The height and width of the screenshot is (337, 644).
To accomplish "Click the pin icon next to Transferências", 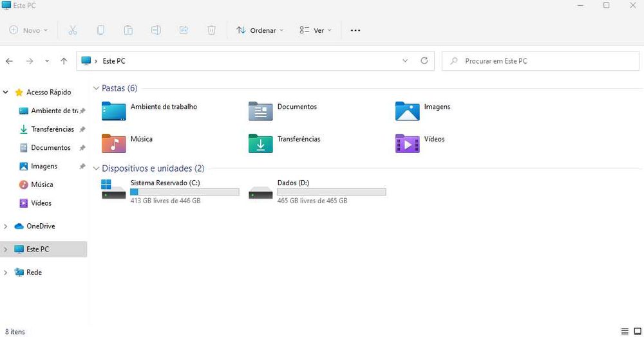I will [x=82, y=129].
